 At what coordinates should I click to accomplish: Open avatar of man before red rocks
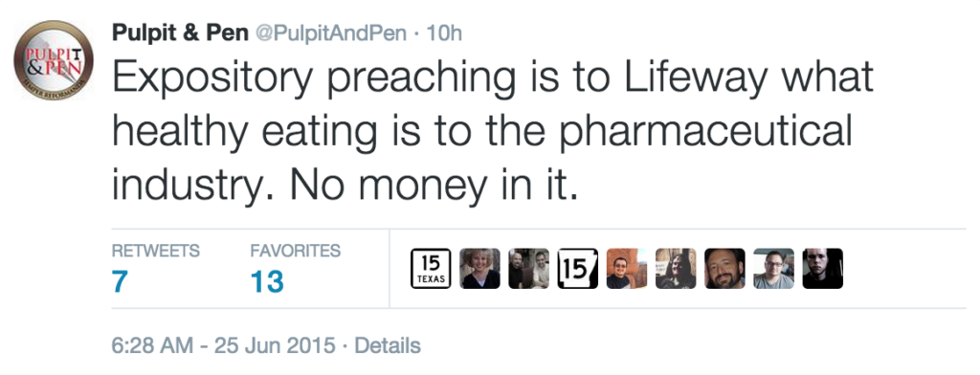pyautogui.click(x=627, y=269)
